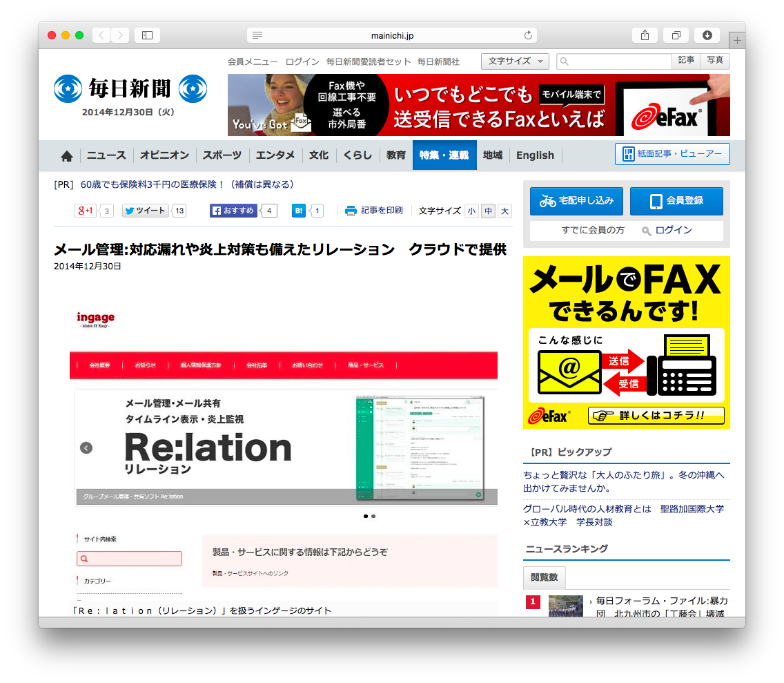Open Safari downloads list
Screen dimensions: 784x683
(707, 35)
